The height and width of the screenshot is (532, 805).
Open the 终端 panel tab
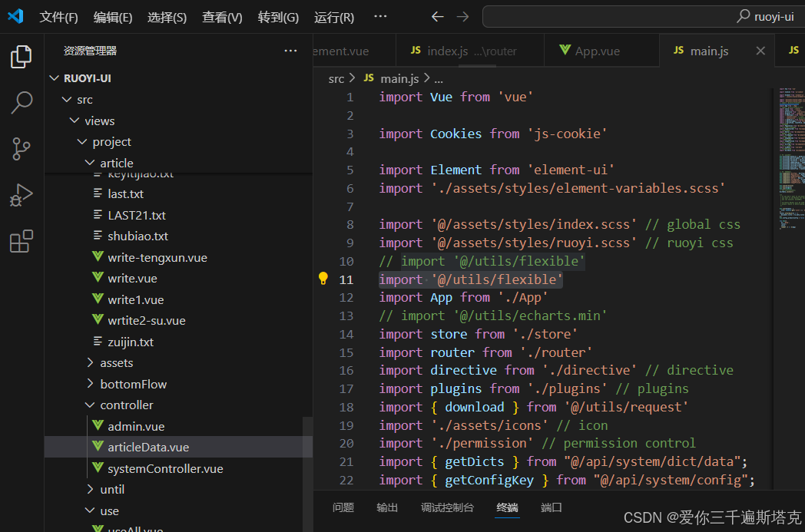[507, 507]
